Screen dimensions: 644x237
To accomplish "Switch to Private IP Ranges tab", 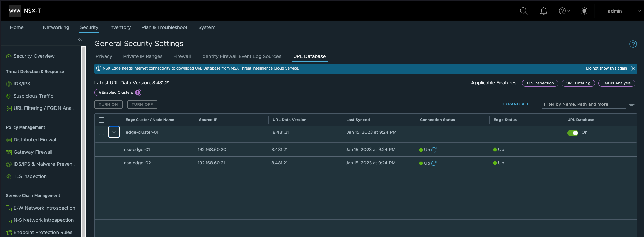I will (142, 56).
